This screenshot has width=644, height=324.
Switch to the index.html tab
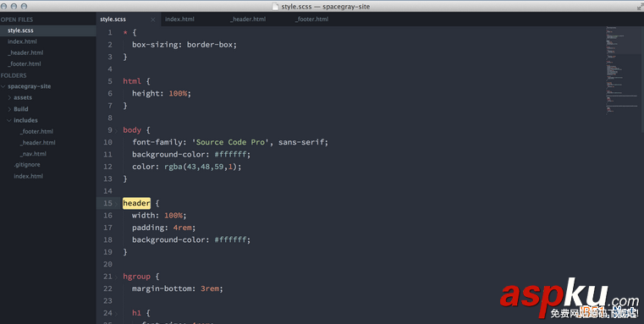click(x=179, y=19)
